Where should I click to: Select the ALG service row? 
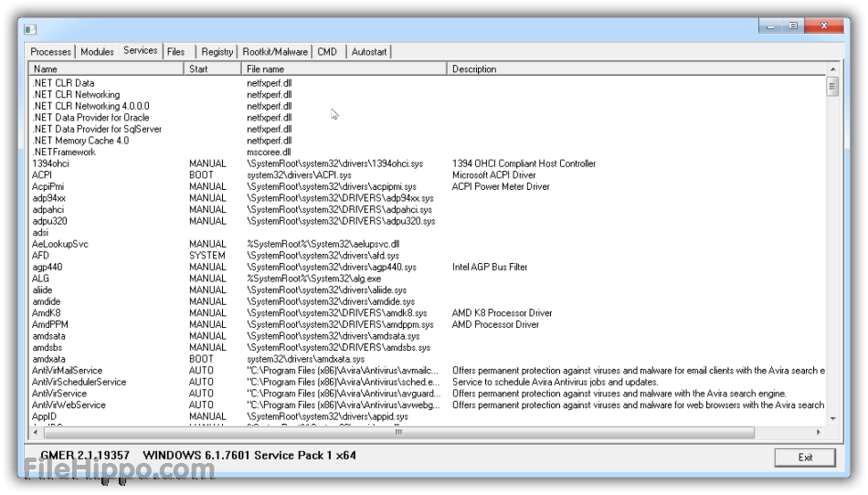(428, 279)
